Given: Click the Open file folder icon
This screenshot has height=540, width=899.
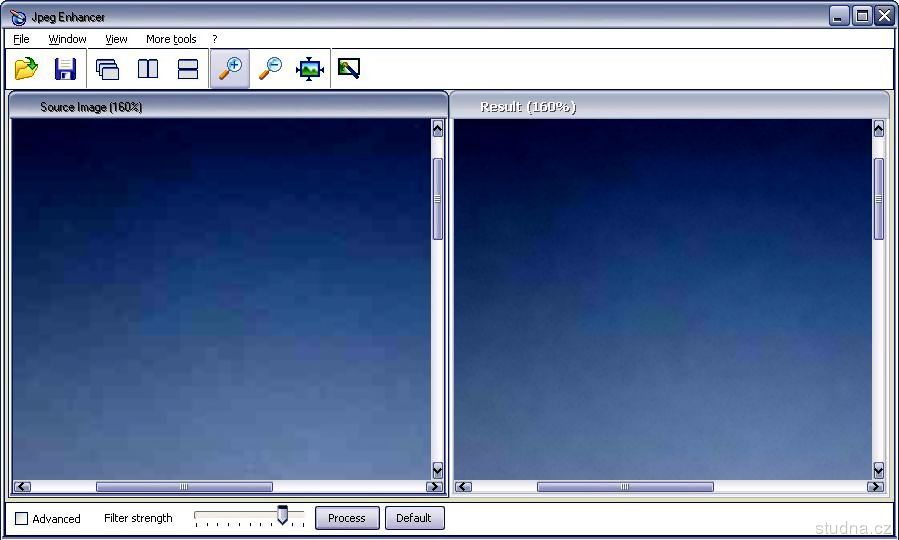Looking at the screenshot, I should point(26,69).
